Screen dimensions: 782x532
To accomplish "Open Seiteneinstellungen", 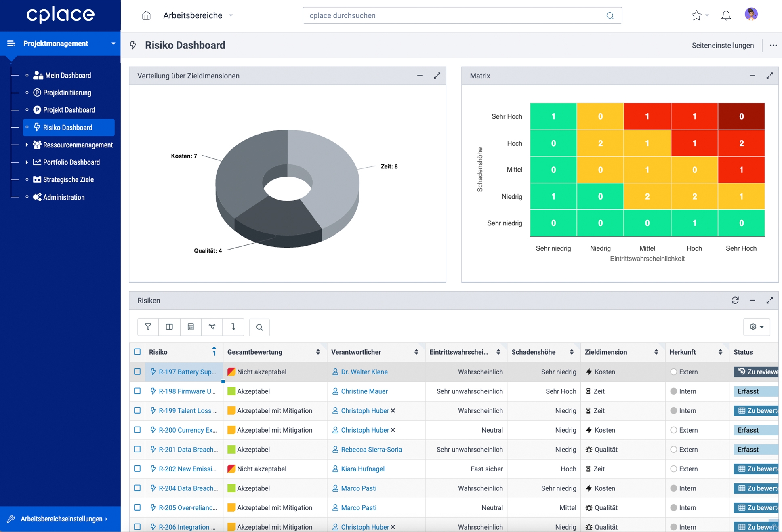I will 722,46.
